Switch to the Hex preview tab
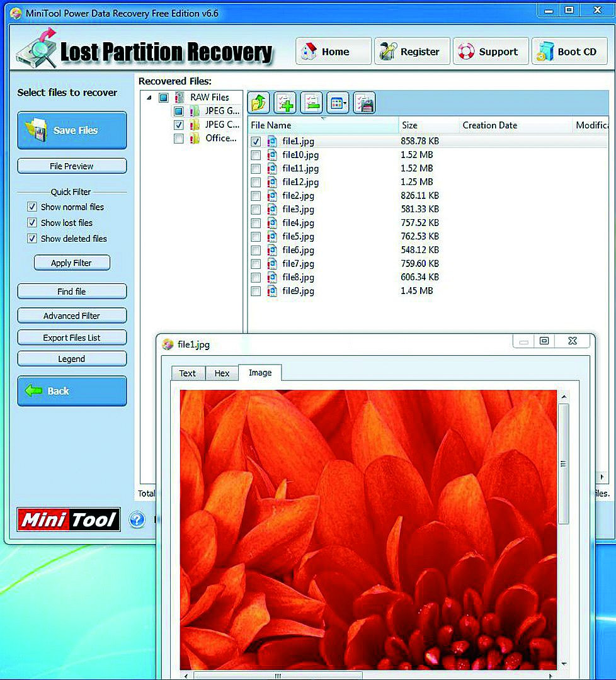The image size is (616, 680). point(222,373)
